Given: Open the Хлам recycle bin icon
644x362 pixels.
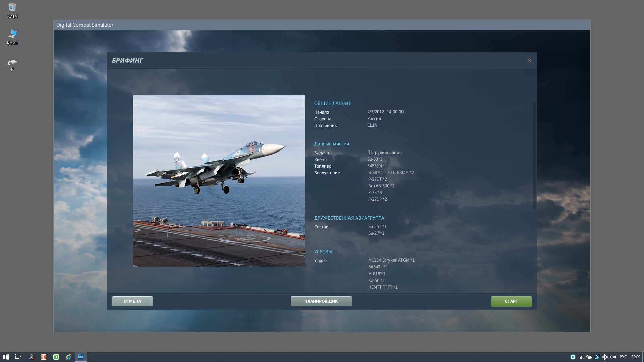Looking at the screenshot, I should [12, 10].
